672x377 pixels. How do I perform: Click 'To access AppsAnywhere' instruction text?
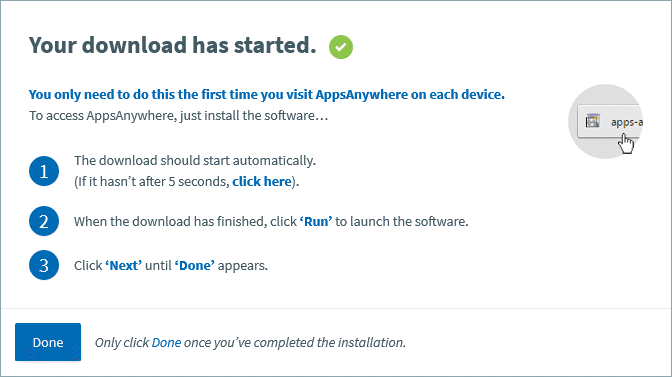(x=178, y=116)
